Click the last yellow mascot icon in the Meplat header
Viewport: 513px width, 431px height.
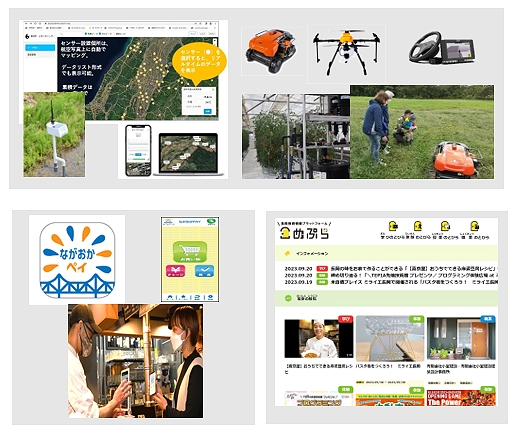click(x=474, y=226)
